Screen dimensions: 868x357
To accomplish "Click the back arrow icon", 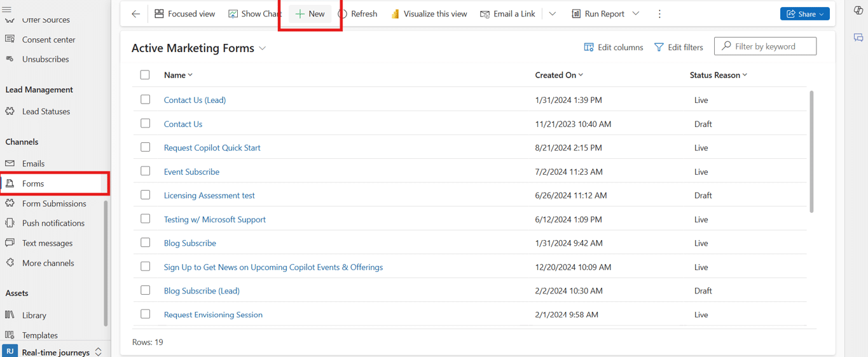I will pos(135,14).
